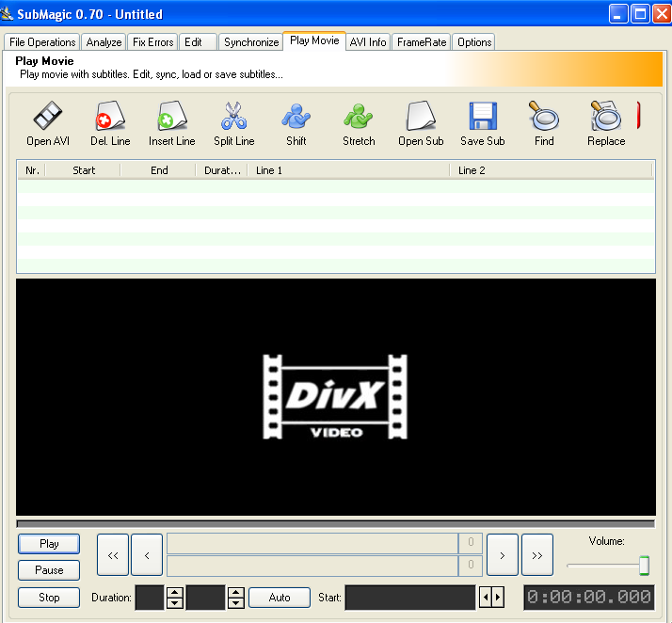The width and height of the screenshot is (672, 623).
Task: Click the Play button
Action: point(49,544)
